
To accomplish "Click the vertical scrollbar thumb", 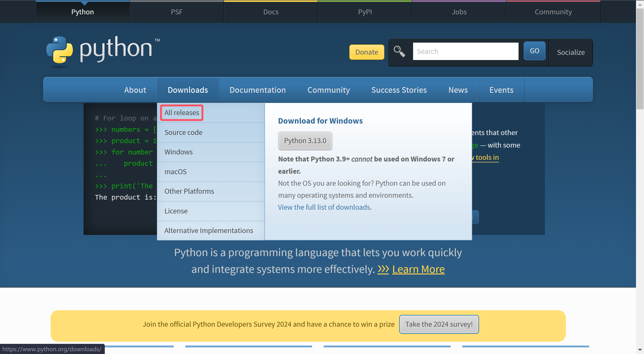I will 640,59.
